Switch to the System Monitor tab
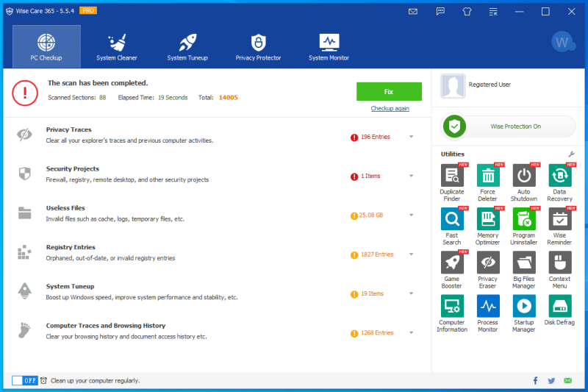The width and height of the screenshot is (588, 392). pos(329,46)
